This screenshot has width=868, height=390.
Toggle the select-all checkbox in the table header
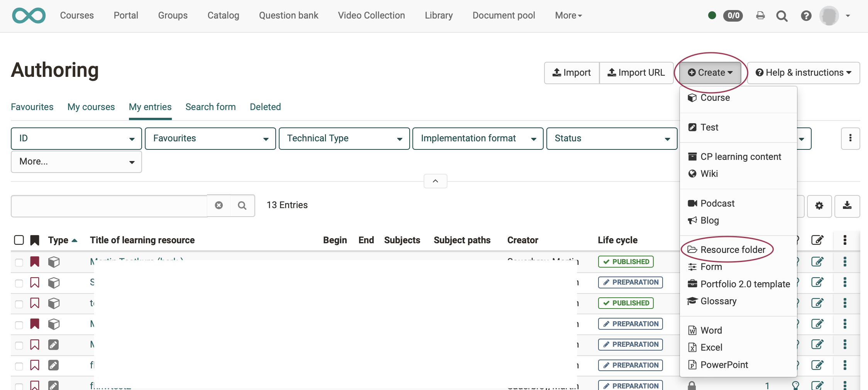tap(19, 240)
